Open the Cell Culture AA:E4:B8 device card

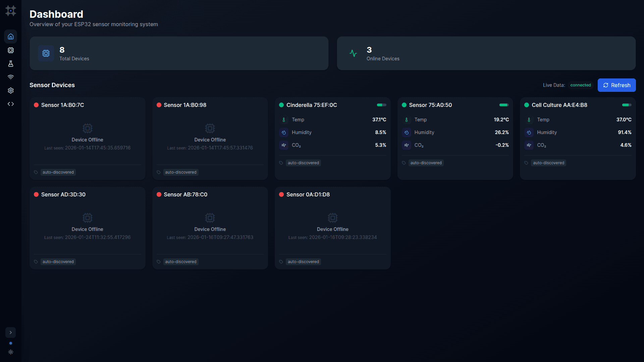(559, 105)
